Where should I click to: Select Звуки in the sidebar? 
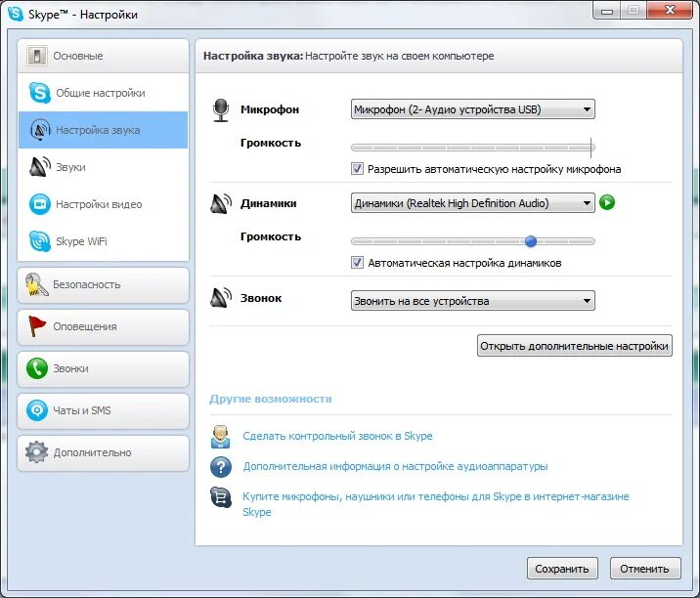pyautogui.click(x=103, y=167)
